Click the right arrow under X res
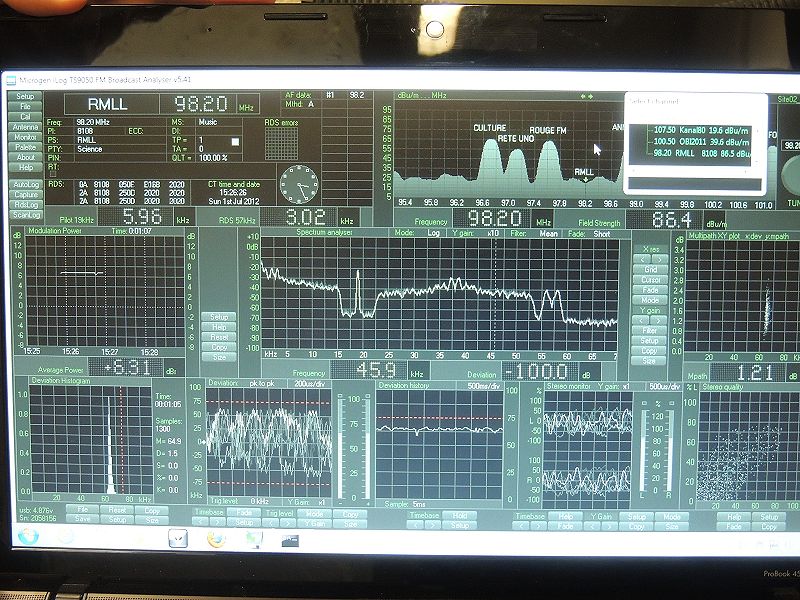This screenshot has height=600, width=800. [657, 258]
